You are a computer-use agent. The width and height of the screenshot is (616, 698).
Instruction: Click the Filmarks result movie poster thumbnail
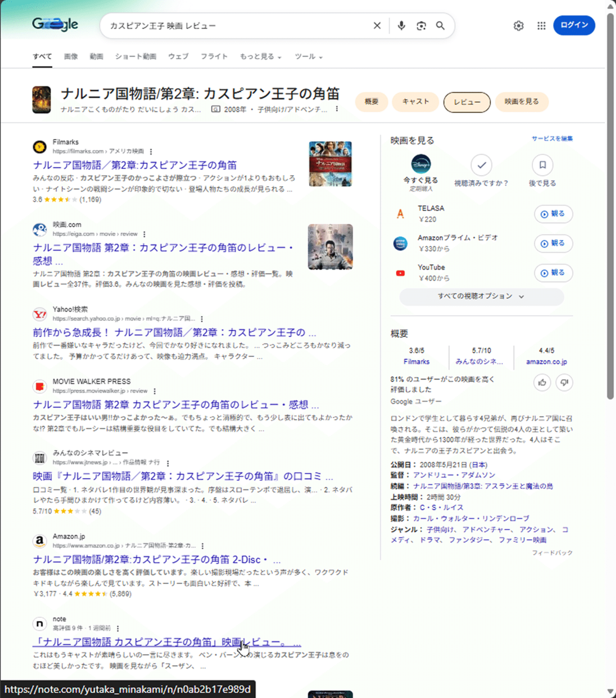[x=330, y=164]
